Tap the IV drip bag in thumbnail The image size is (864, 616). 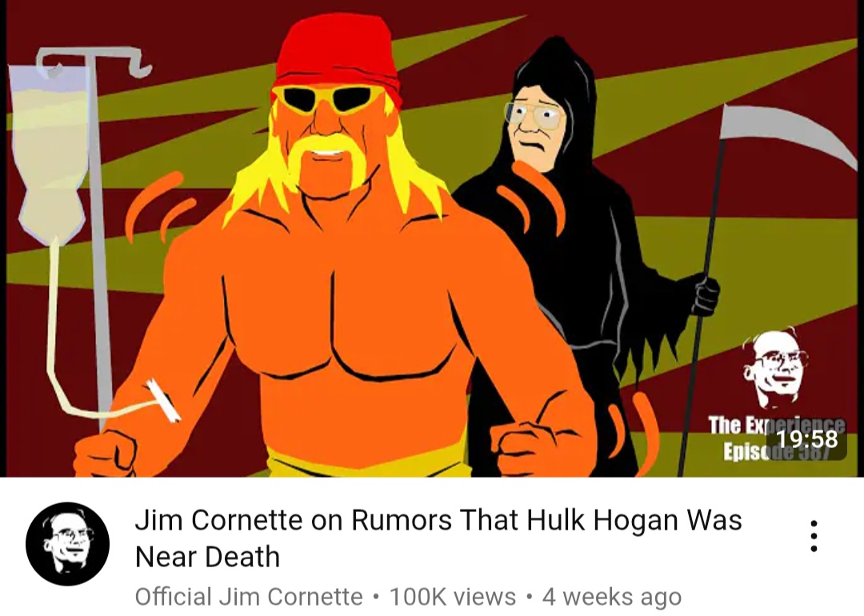pos(50,154)
